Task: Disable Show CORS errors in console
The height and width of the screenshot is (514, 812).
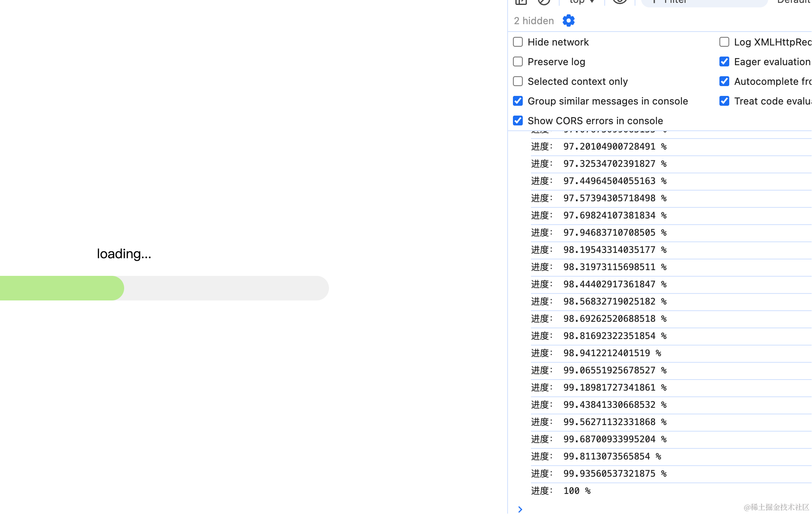Action: [x=518, y=121]
